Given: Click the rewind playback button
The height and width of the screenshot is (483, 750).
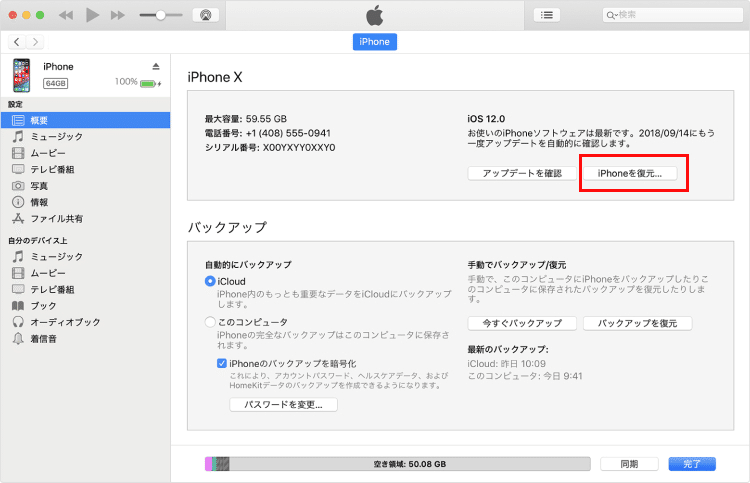Looking at the screenshot, I should 66,15.
